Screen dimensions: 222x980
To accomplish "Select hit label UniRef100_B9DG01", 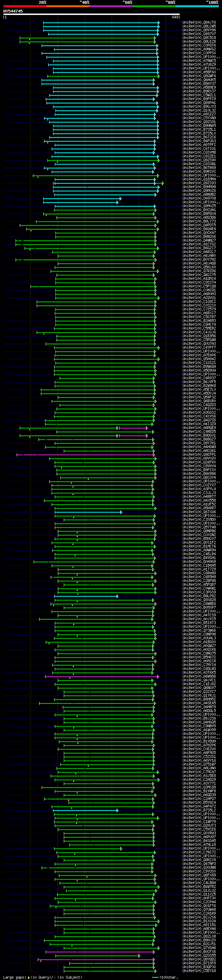I will click(199, 435).
